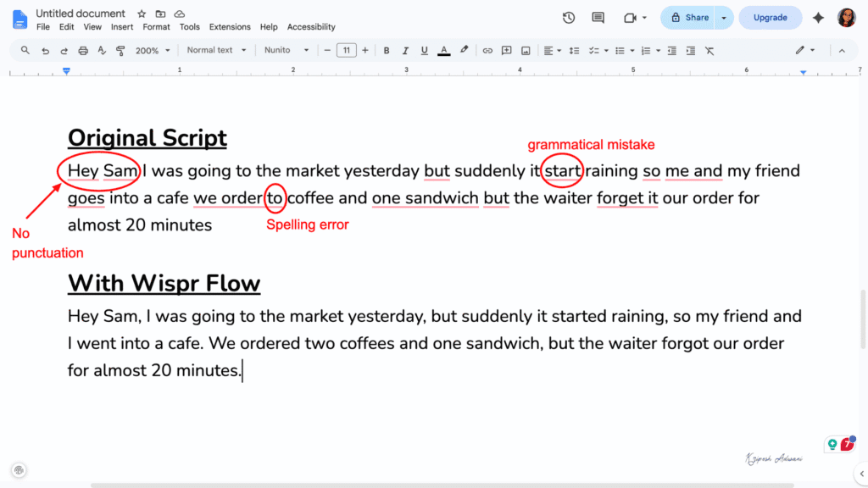Image resolution: width=868 pixels, height=488 pixels.
Task: Choose the text color
Action: coord(444,51)
